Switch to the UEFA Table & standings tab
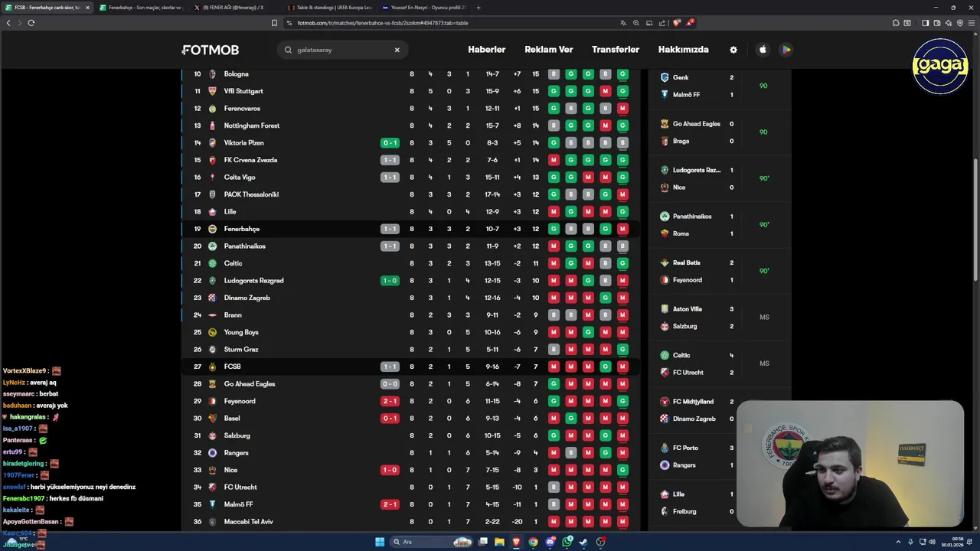The image size is (980, 551). tap(329, 8)
